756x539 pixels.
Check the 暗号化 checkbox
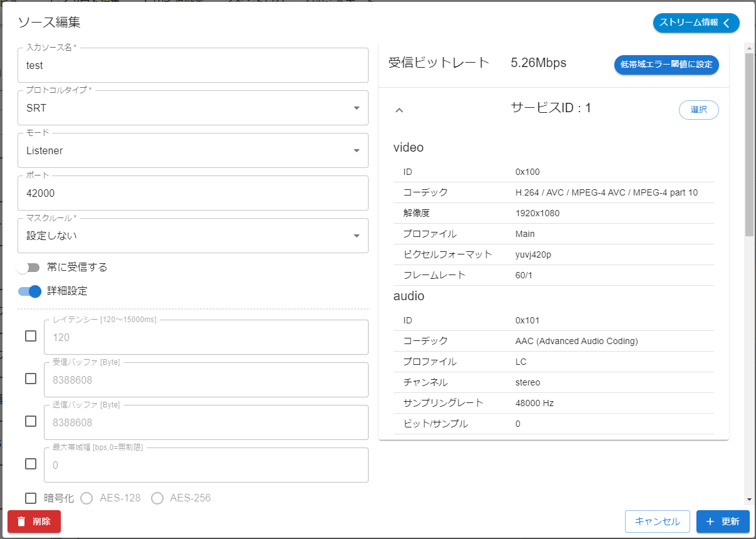(x=31, y=498)
